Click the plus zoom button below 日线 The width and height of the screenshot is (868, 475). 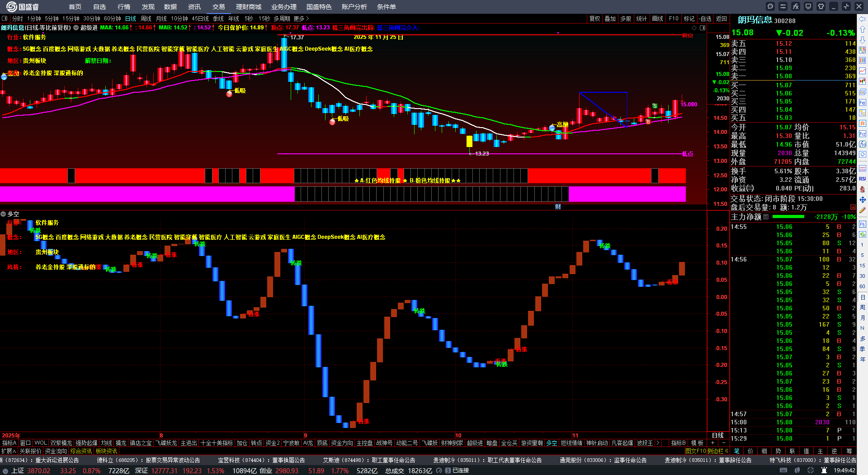pos(713,443)
